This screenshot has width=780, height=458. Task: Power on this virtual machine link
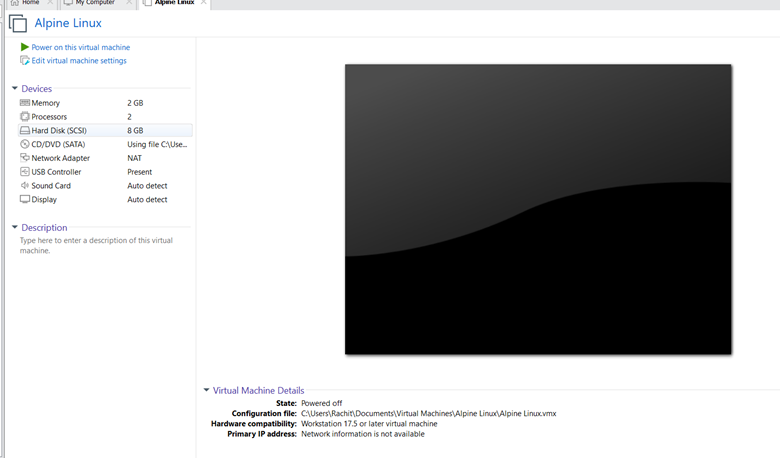pos(81,47)
